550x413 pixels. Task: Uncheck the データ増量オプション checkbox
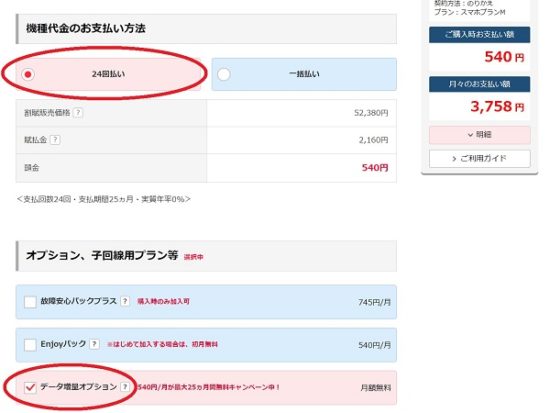pyautogui.click(x=30, y=387)
